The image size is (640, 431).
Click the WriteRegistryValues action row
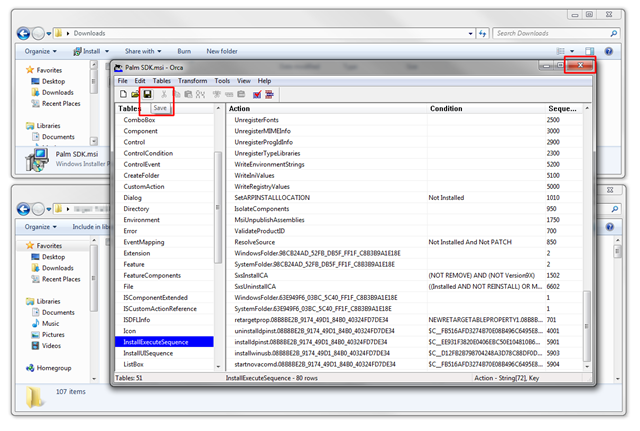click(404, 187)
